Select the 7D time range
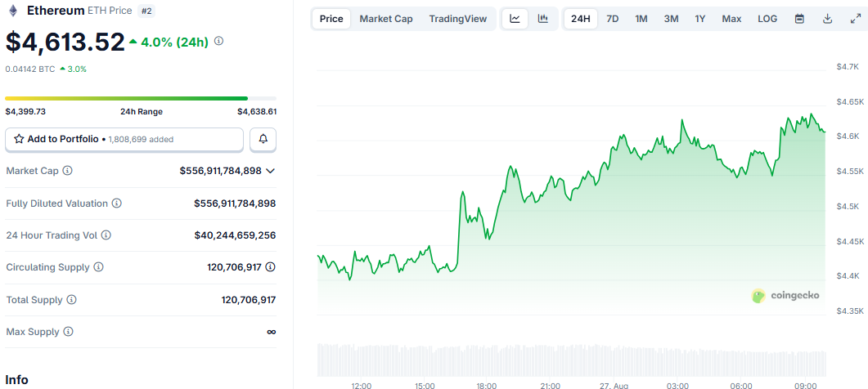The width and height of the screenshot is (868, 389). 612,19
